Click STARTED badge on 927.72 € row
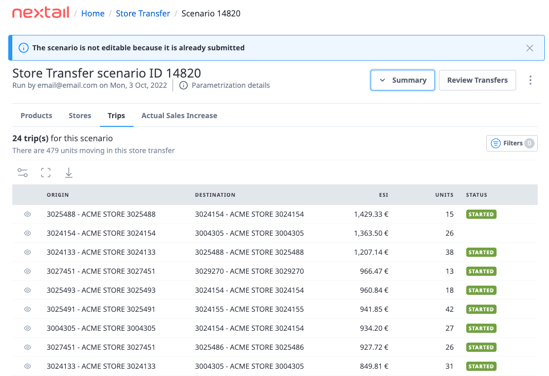549x376 pixels. point(481,347)
